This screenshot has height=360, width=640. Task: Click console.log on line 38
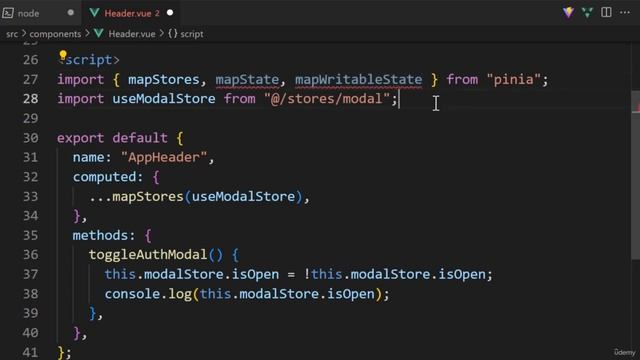[x=148, y=294]
